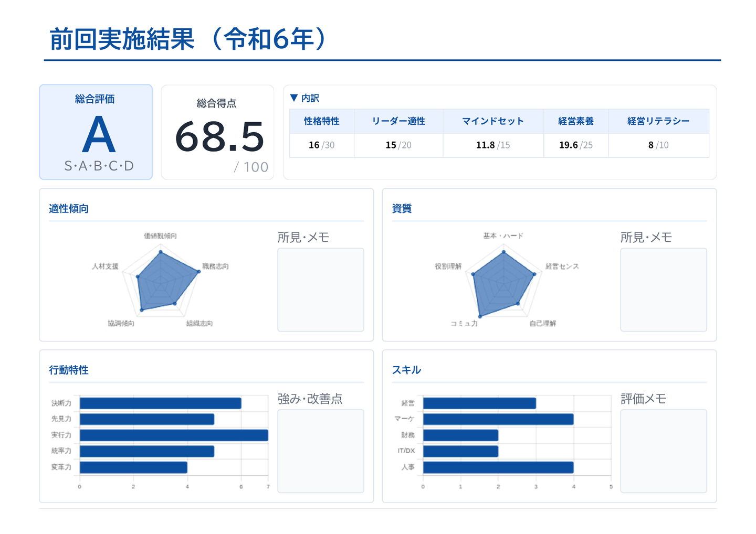Viewport: 756px width, 534px height.
Task: Click the 経営センス data point on radar
Action: (534, 274)
